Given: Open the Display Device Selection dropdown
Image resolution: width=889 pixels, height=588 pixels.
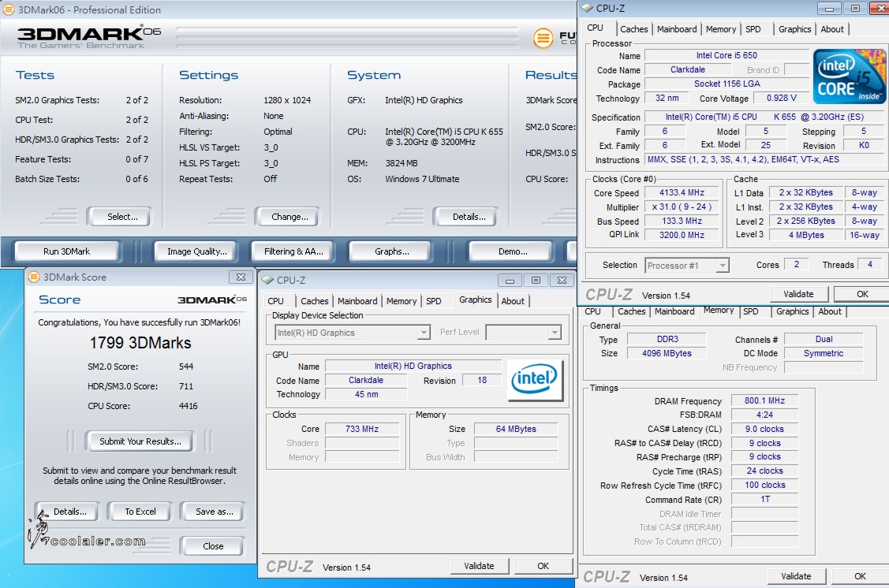Looking at the screenshot, I should 424,333.
